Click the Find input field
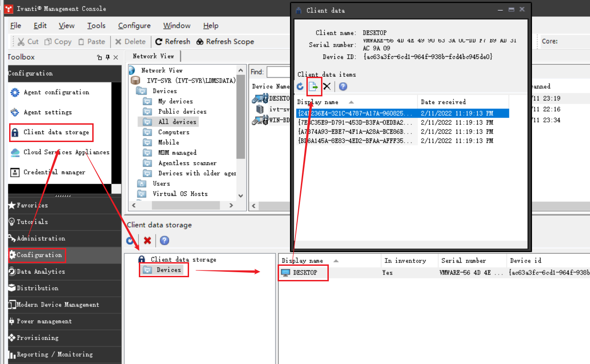The height and width of the screenshot is (364, 590). click(x=279, y=72)
